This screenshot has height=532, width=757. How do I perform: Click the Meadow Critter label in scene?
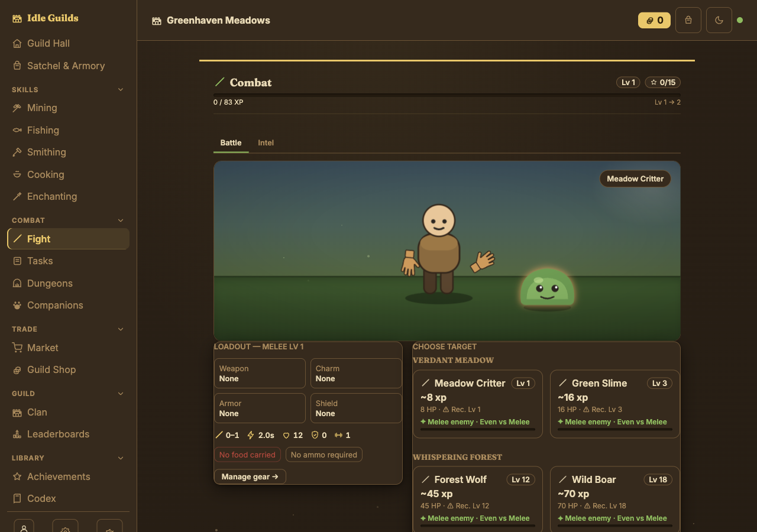pos(635,179)
